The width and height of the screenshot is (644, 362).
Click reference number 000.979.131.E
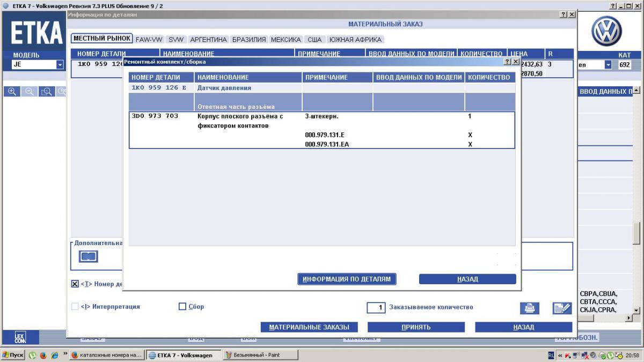tap(325, 135)
